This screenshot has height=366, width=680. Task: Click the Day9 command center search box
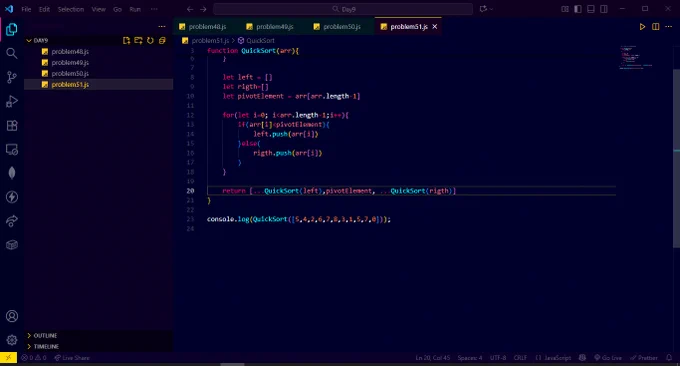343,9
